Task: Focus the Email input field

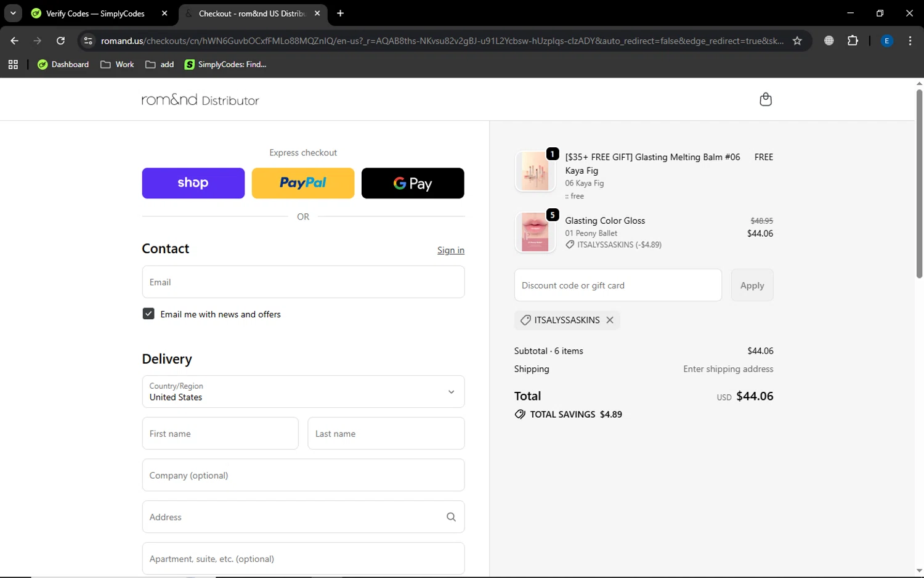Action: click(x=303, y=282)
